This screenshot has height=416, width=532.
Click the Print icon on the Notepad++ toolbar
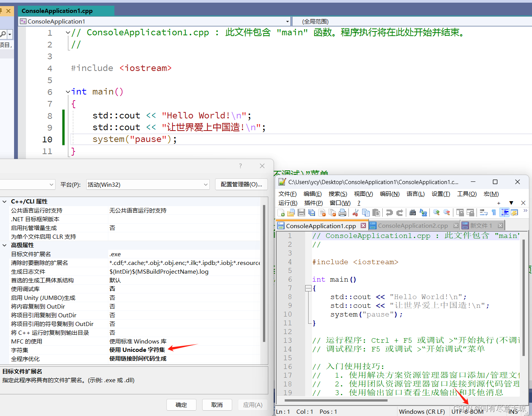342,213
